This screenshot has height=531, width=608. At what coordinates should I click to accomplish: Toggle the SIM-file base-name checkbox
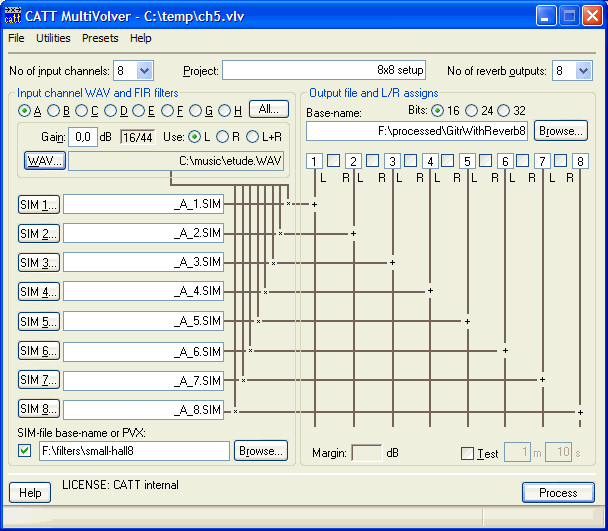pos(25,451)
